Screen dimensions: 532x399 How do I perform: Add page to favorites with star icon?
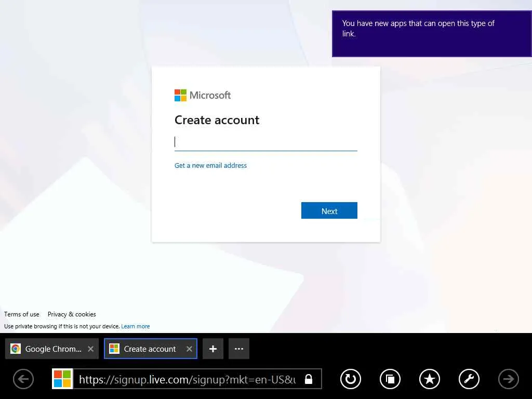click(430, 379)
